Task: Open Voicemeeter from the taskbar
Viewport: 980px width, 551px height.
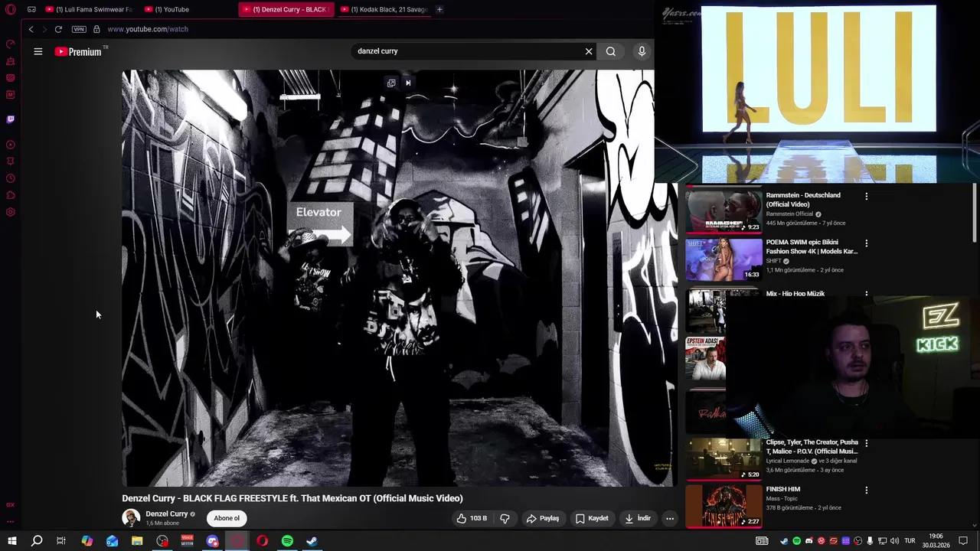Action: (x=188, y=541)
